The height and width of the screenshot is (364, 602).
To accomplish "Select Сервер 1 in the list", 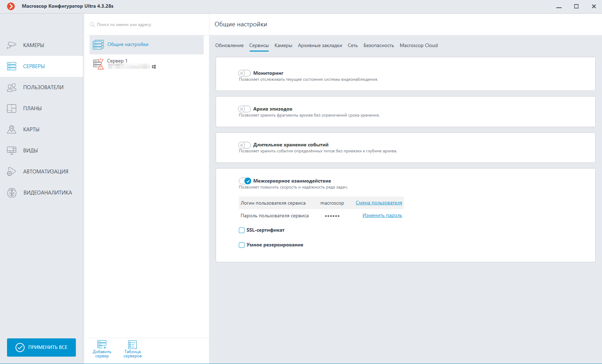I will (x=146, y=64).
